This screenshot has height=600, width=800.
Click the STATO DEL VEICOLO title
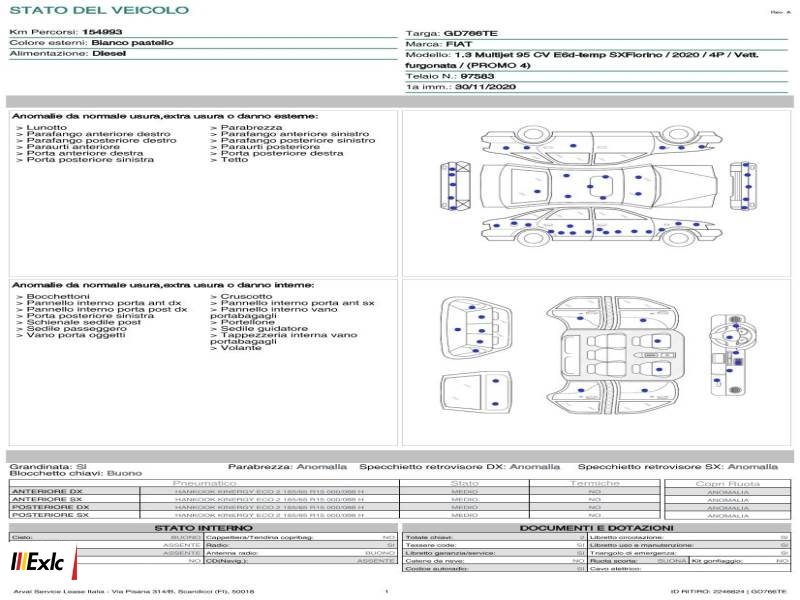[x=99, y=10]
